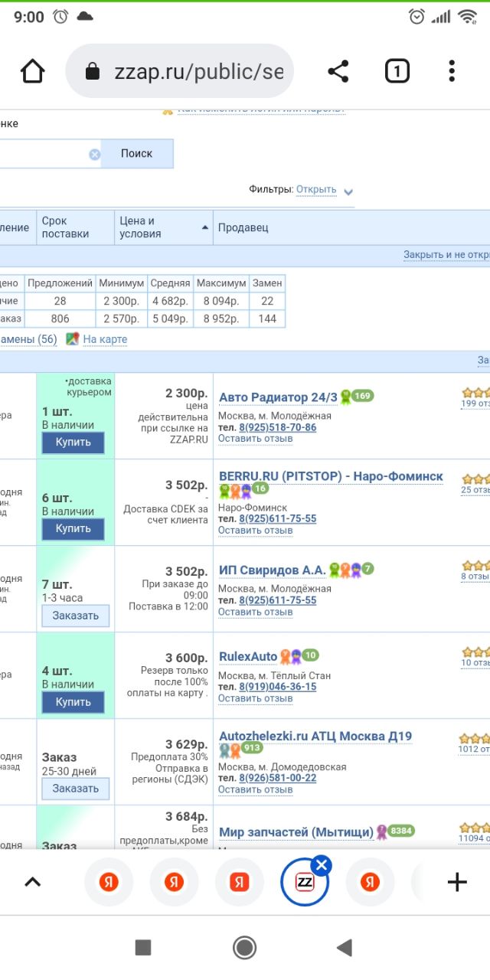Open the На карте link
Screen dimensions: 490x980
tap(105, 339)
